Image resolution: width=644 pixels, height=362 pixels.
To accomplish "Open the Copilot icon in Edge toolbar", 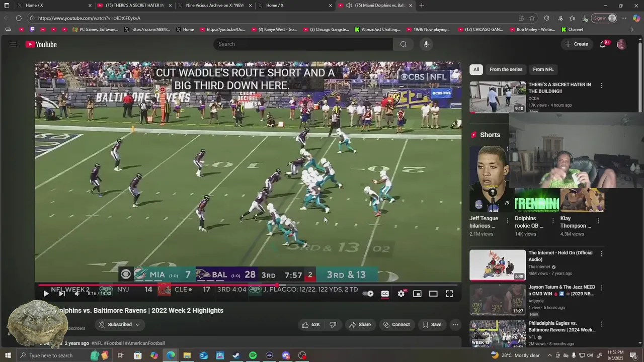I will [x=636, y=18].
